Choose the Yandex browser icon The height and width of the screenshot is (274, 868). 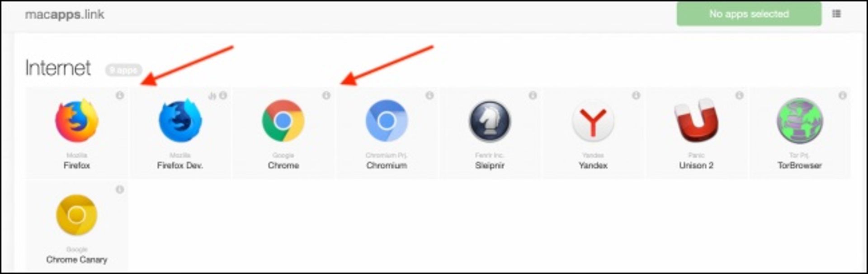593,121
